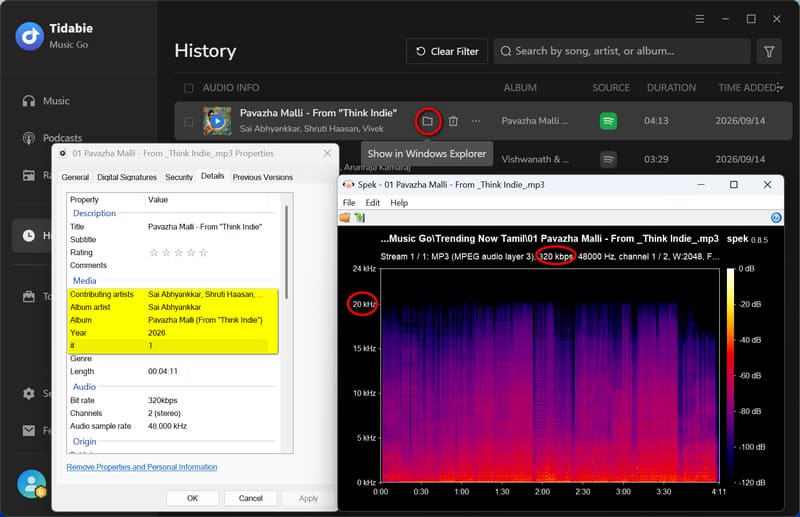Open the filter funnel next to search
800x517 pixels.
(769, 51)
